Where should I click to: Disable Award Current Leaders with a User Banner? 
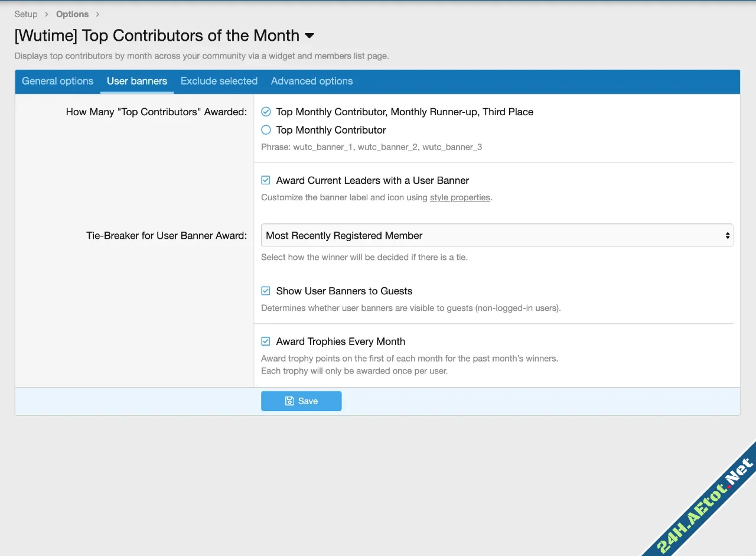coord(265,180)
